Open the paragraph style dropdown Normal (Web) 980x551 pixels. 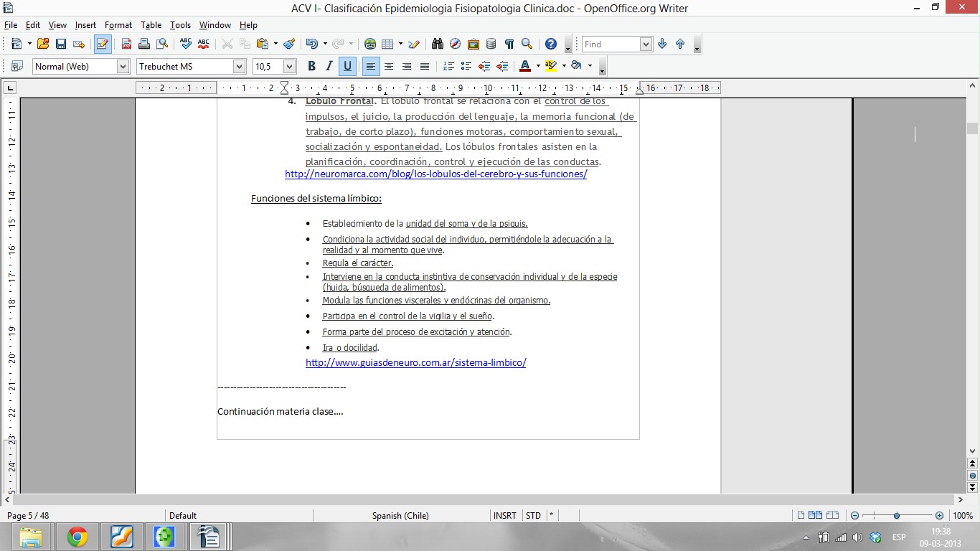click(x=123, y=66)
